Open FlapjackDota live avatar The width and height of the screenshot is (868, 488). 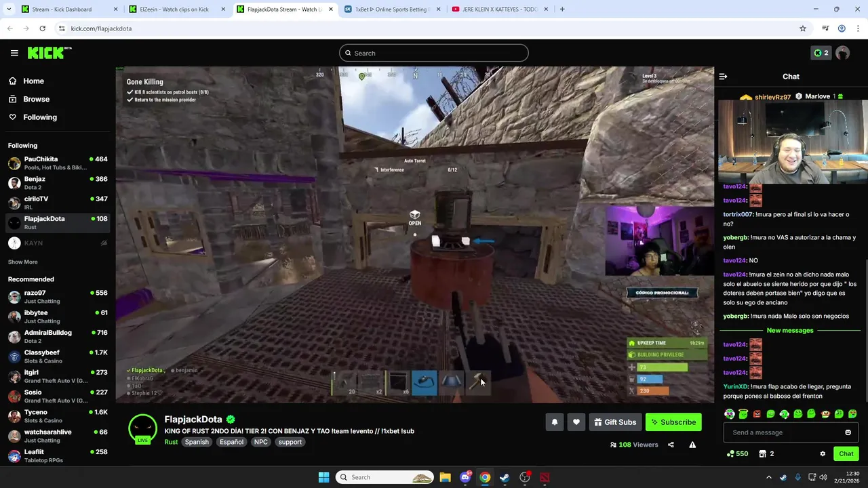pos(142,429)
